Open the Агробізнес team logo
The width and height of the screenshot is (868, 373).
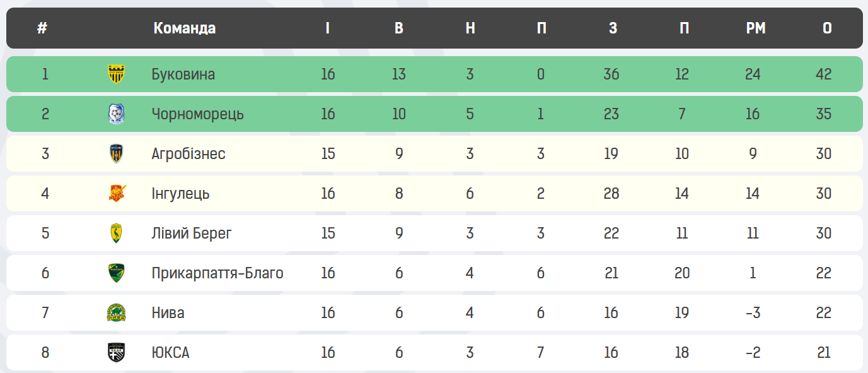click(x=116, y=154)
